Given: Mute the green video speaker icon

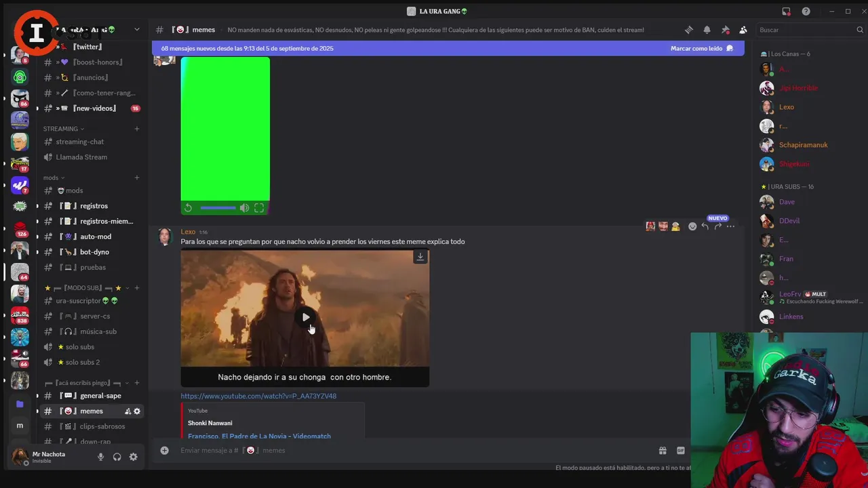Looking at the screenshot, I should tap(244, 208).
